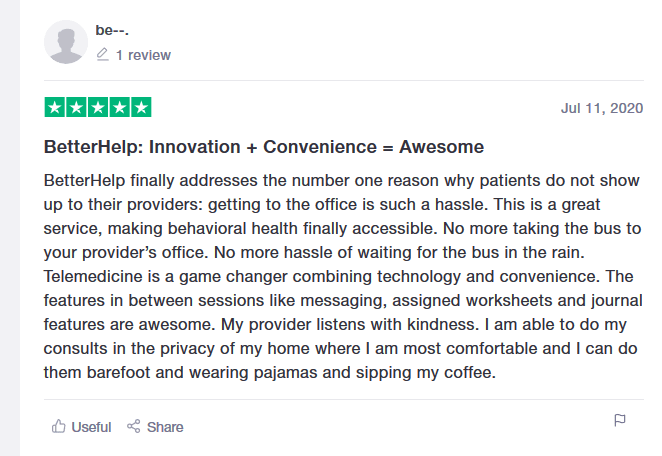
Task: Flag this review using the flag icon
Action: pyautogui.click(x=620, y=421)
